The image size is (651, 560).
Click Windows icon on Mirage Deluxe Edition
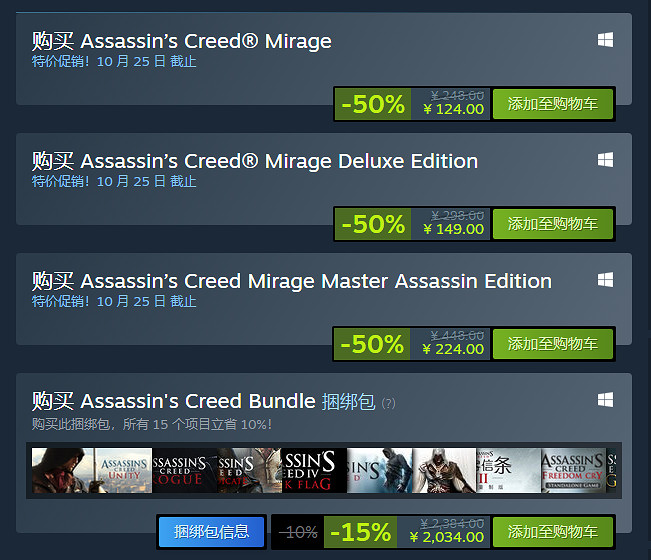605,160
